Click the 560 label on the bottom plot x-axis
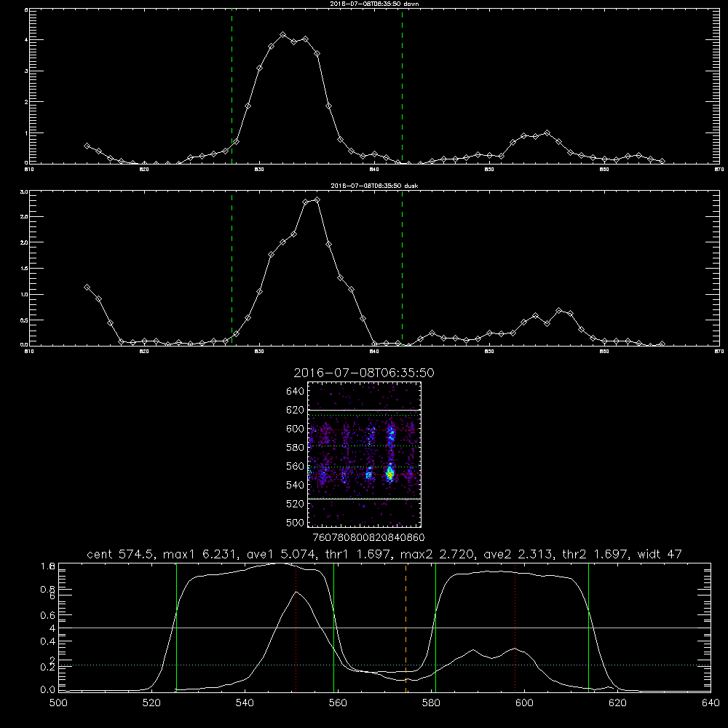This screenshot has height=728, width=728. [338, 703]
